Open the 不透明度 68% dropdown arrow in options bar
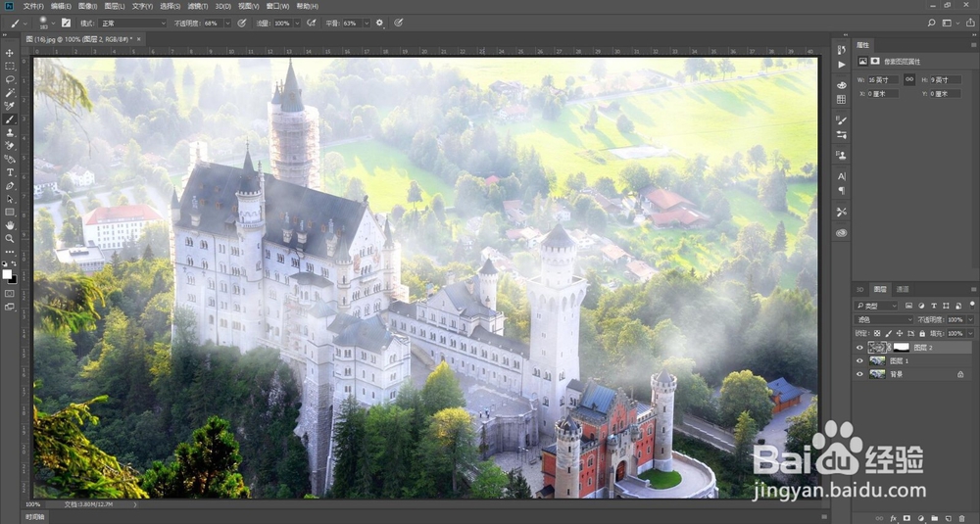This screenshot has width=980, height=524. click(227, 24)
